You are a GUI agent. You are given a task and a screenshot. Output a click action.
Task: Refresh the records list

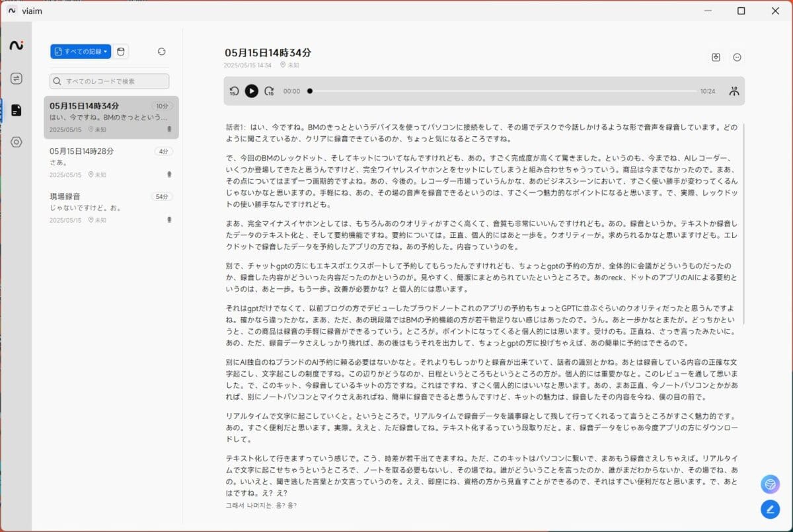coord(162,52)
